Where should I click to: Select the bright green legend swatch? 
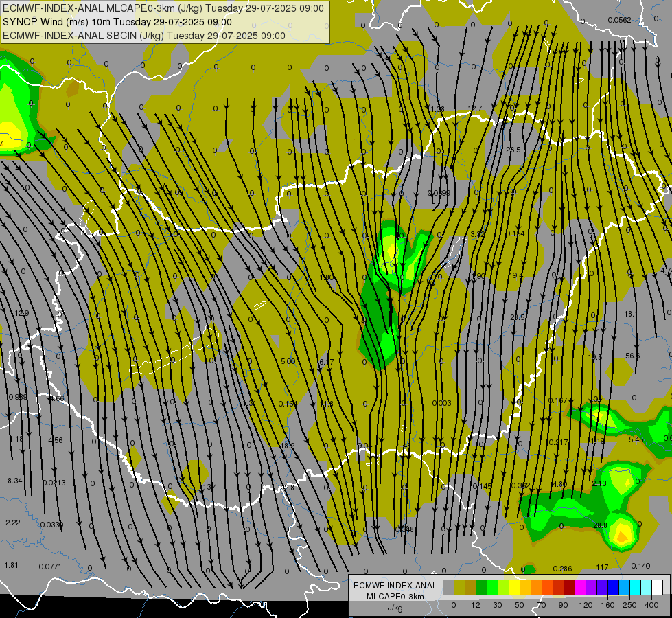click(x=492, y=587)
